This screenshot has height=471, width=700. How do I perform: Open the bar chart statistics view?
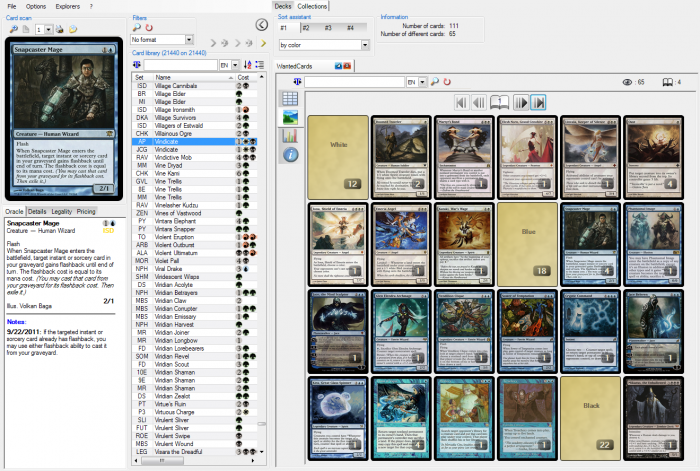point(290,136)
